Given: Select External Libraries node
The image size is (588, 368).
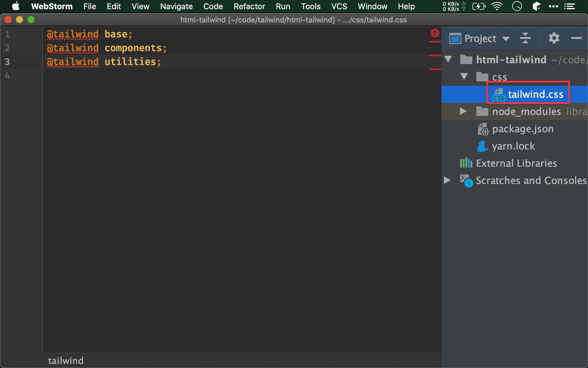Looking at the screenshot, I should 516,163.
